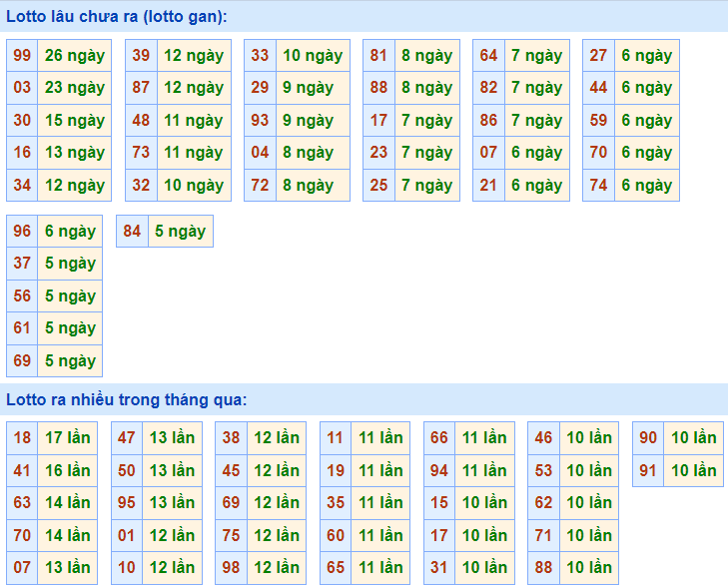Select number 48 with 11 ngày

pyautogui.click(x=141, y=120)
